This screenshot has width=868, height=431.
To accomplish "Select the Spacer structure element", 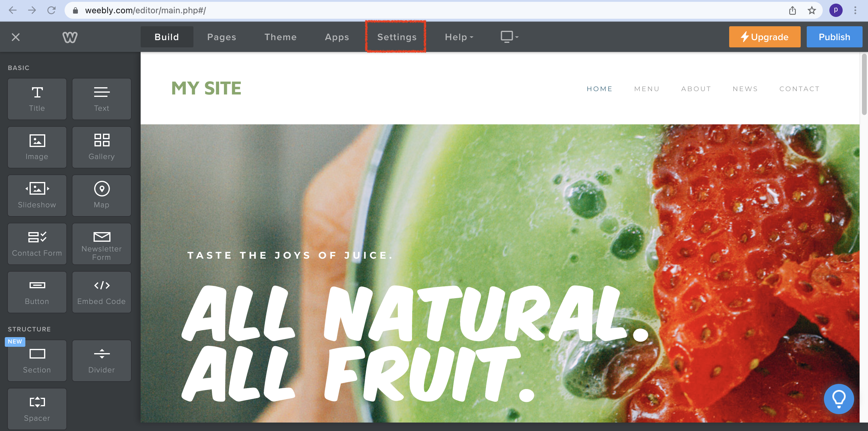I will pyautogui.click(x=37, y=409).
